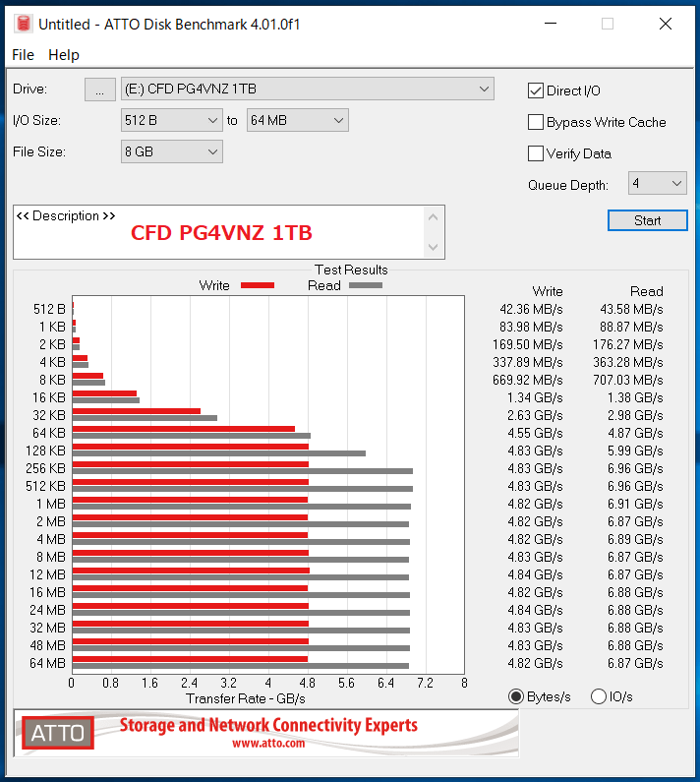The height and width of the screenshot is (782, 700).
Task: Click the drive browse "..." button
Action: click(99, 90)
